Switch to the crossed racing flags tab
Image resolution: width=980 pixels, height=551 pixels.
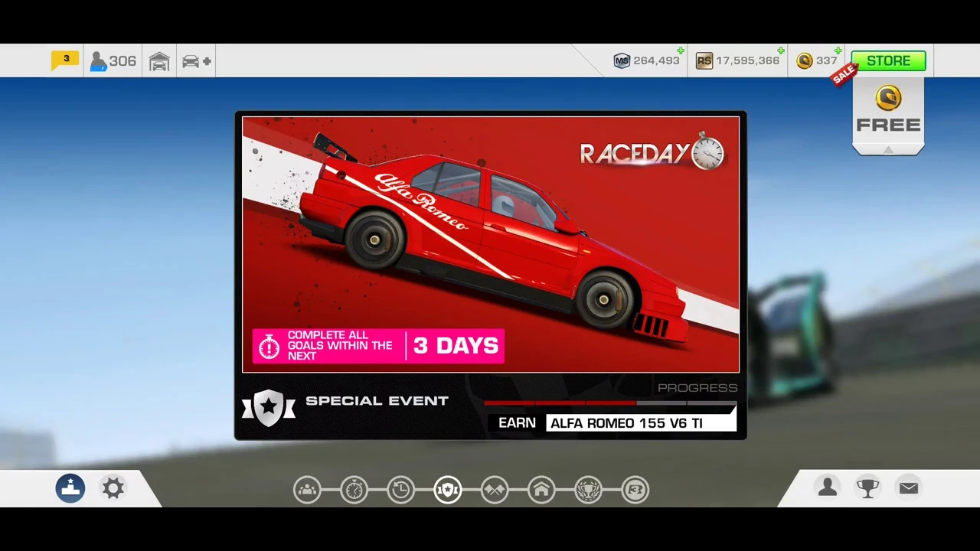pyautogui.click(x=495, y=490)
